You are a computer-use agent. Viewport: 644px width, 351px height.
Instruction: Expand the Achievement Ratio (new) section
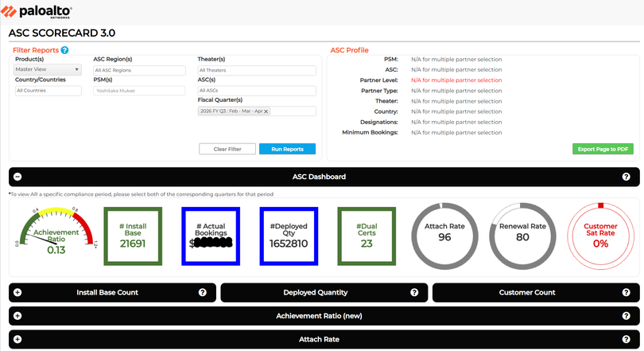click(x=17, y=316)
